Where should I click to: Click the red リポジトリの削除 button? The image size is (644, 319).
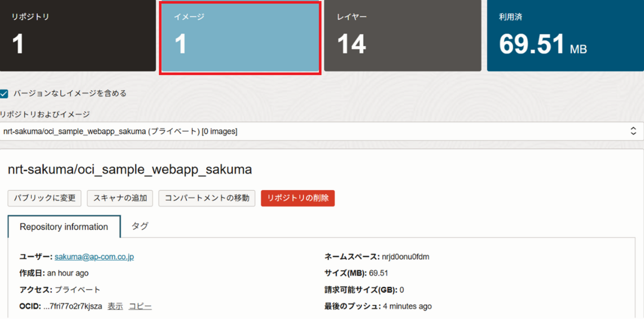298,198
